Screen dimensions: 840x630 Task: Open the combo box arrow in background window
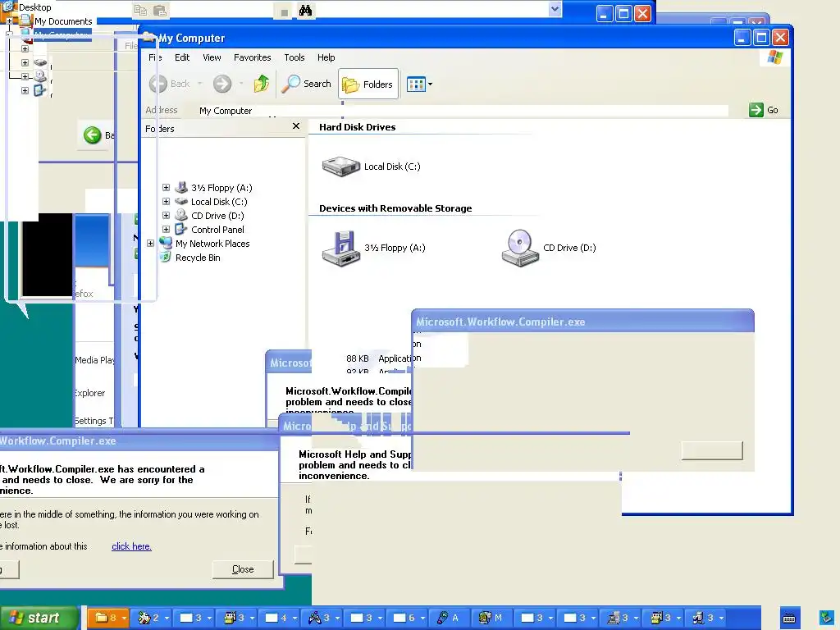click(555, 9)
